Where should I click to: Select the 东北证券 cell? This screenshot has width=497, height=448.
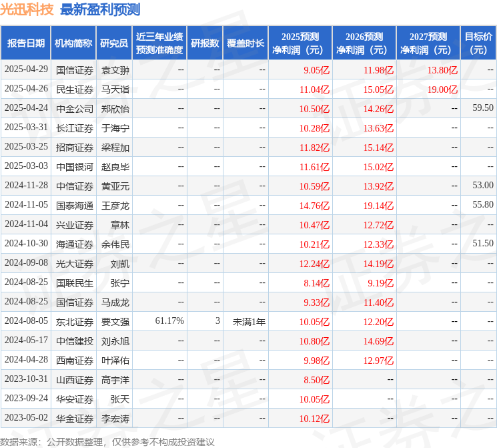pyautogui.click(x=75, y=322)
